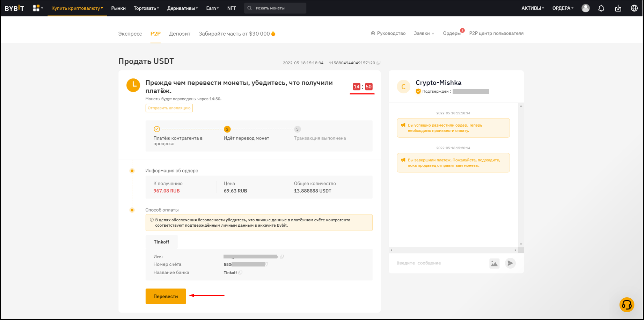The height and width of the screenshot is (320, 644).
Task: Click the verified badge icon
Action: (418, 91)
